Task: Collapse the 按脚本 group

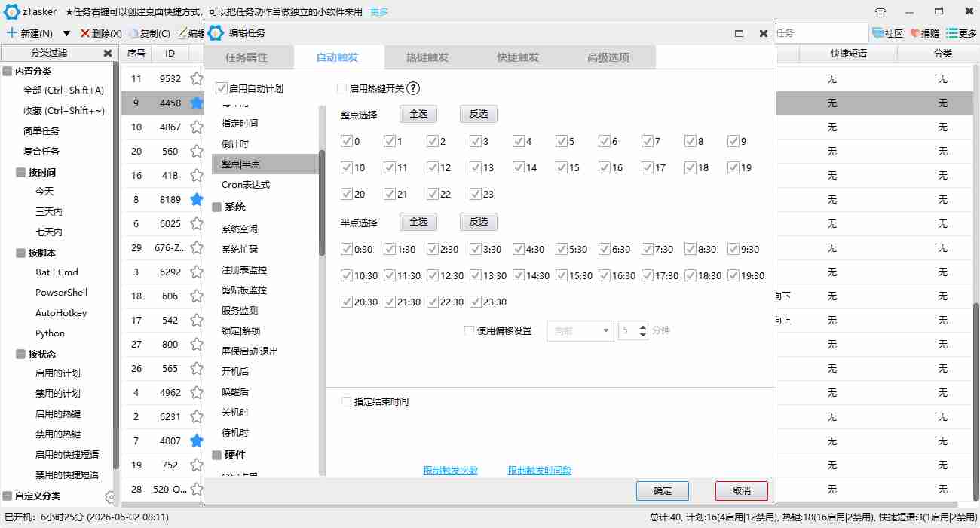Action: (21, 253)
